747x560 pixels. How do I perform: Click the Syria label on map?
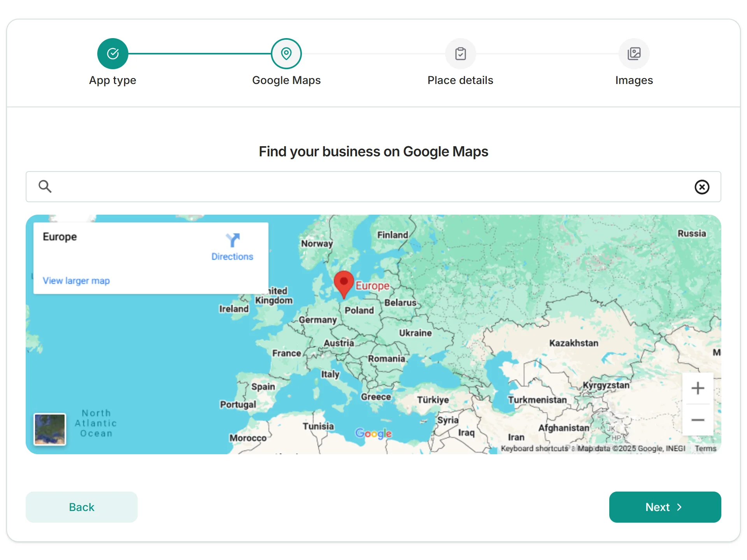[x=448, y=420]
